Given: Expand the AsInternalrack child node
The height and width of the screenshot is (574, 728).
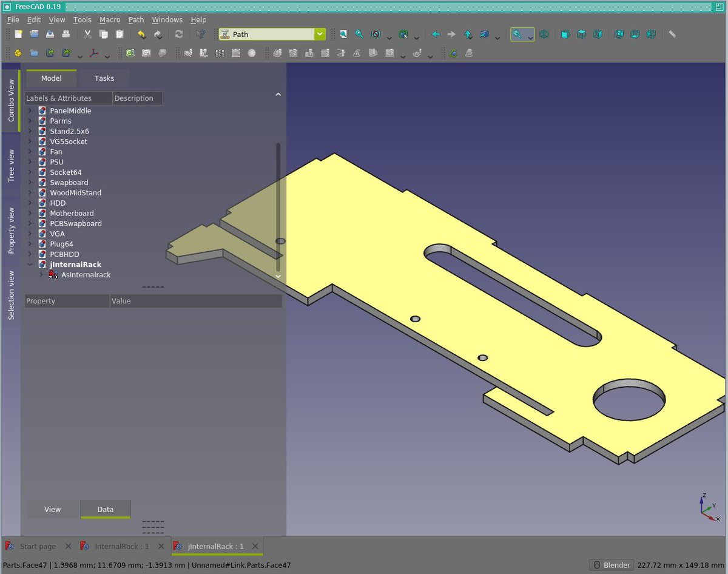Looking at the screenshot, I should (41, 275).
